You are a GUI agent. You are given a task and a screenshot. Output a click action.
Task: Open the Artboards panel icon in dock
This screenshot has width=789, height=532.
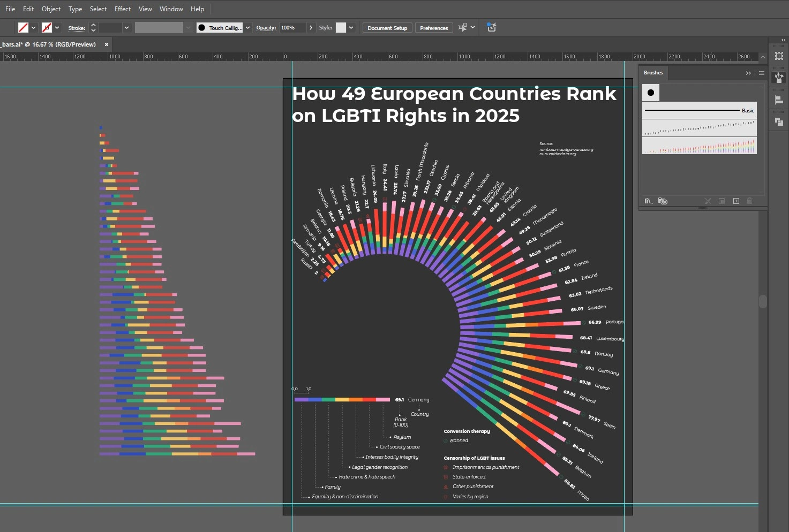click(779, 56)
